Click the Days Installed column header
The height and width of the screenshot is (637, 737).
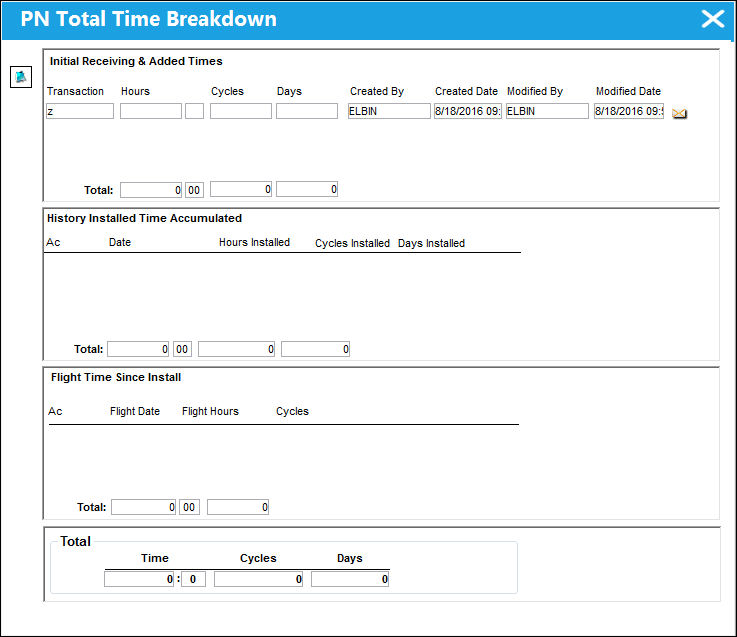coord(431,244)
